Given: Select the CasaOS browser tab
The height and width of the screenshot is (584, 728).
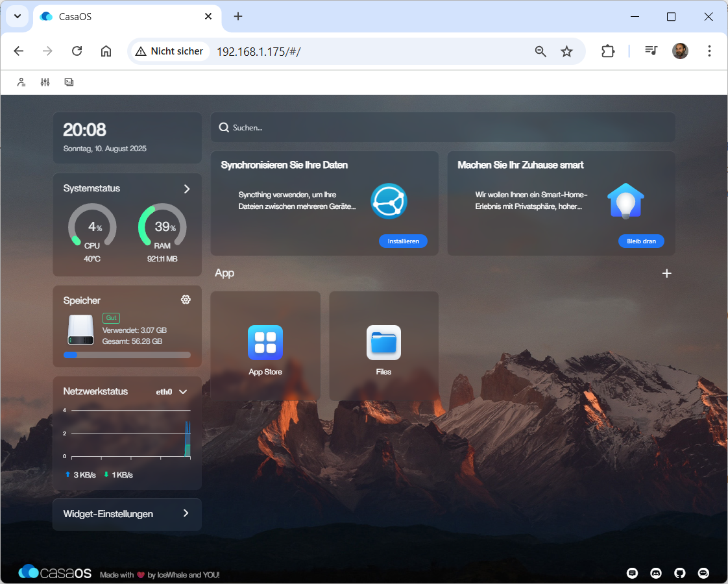Looking at the screenshot, I should tap(123, 17).
